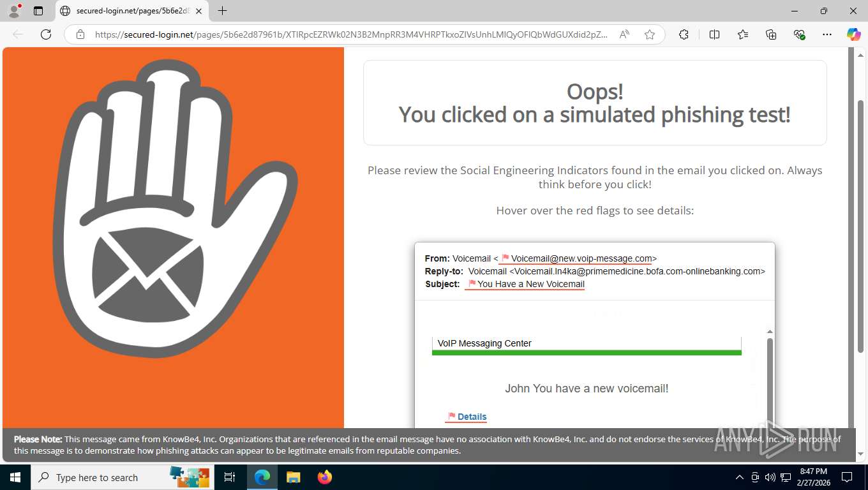The image size is (868, 490).
Task: Open the Windows Start menu
Action: 15,477
